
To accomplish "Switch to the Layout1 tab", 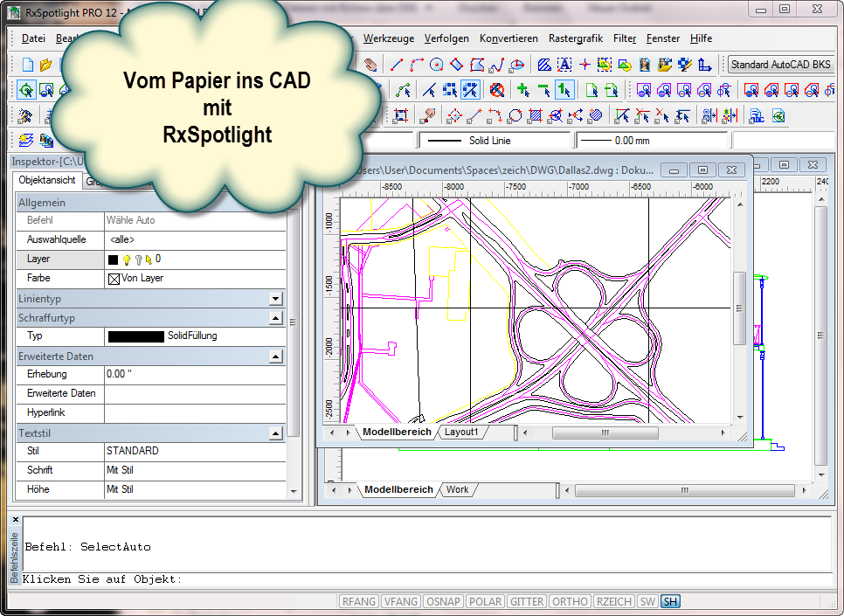I will point(461,432).
